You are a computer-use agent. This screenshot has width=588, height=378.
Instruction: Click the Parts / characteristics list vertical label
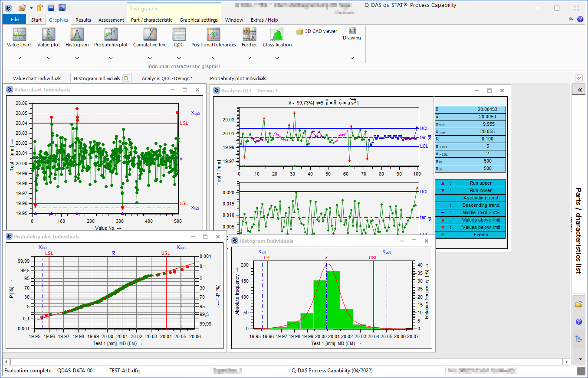click(578, 230)
